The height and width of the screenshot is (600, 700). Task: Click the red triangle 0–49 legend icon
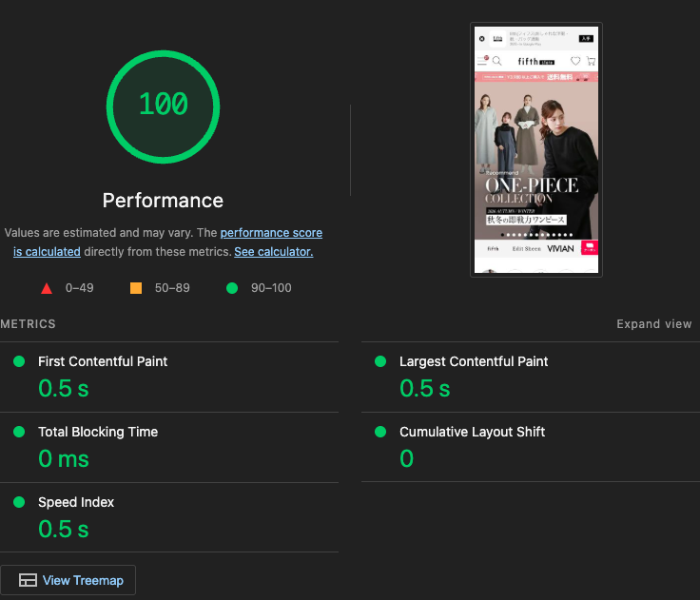pyautogui.click(x=47, y=288)
